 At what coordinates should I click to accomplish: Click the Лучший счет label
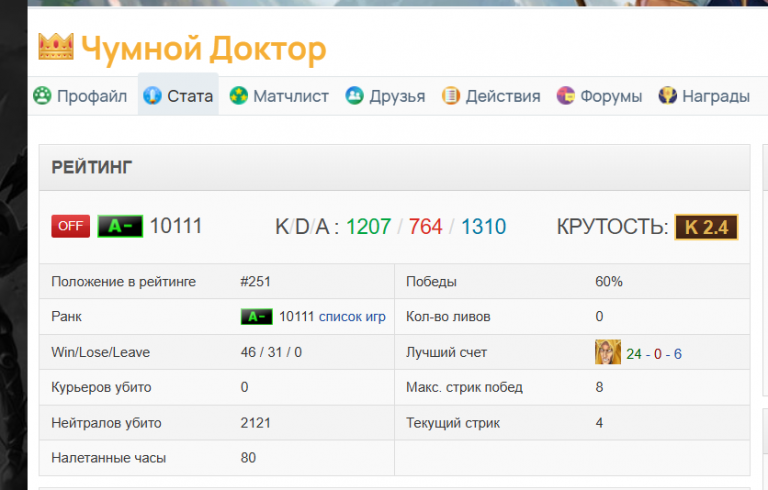pos(446,352)
